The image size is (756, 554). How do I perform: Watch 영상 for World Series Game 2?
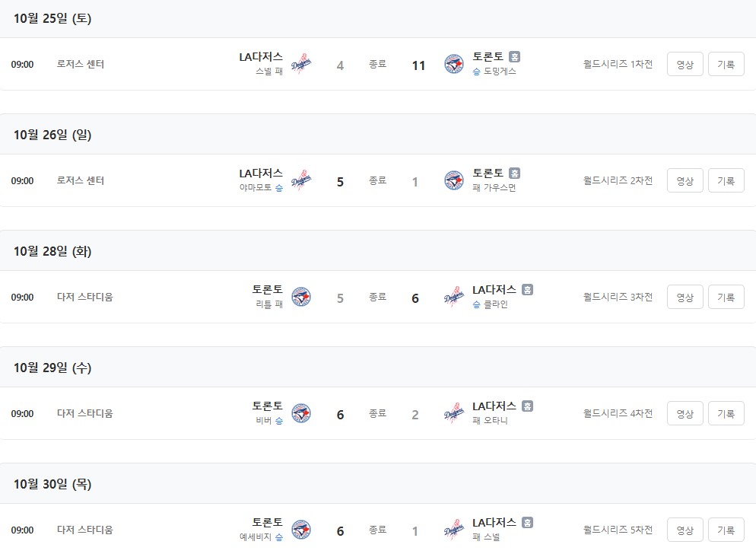coord(685,180)
